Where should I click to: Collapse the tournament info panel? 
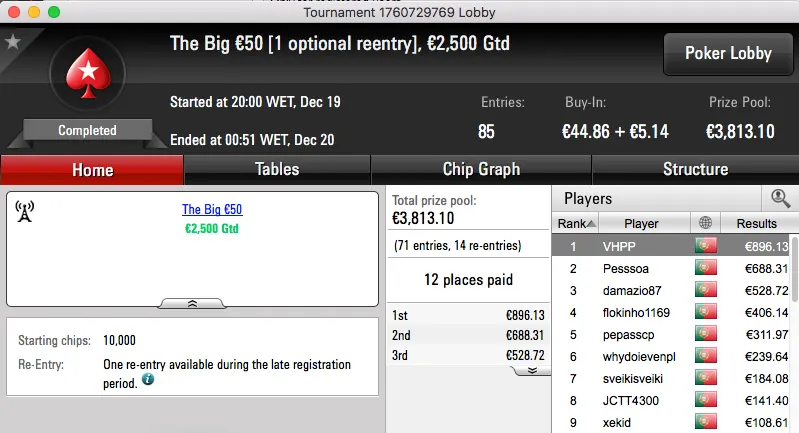(x=192, y=302)
